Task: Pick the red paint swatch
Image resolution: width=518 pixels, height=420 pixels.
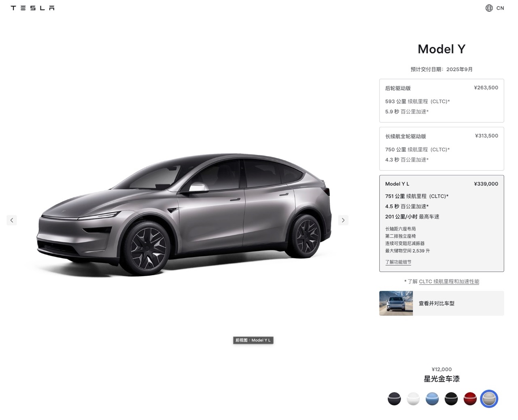Action: 470,399
